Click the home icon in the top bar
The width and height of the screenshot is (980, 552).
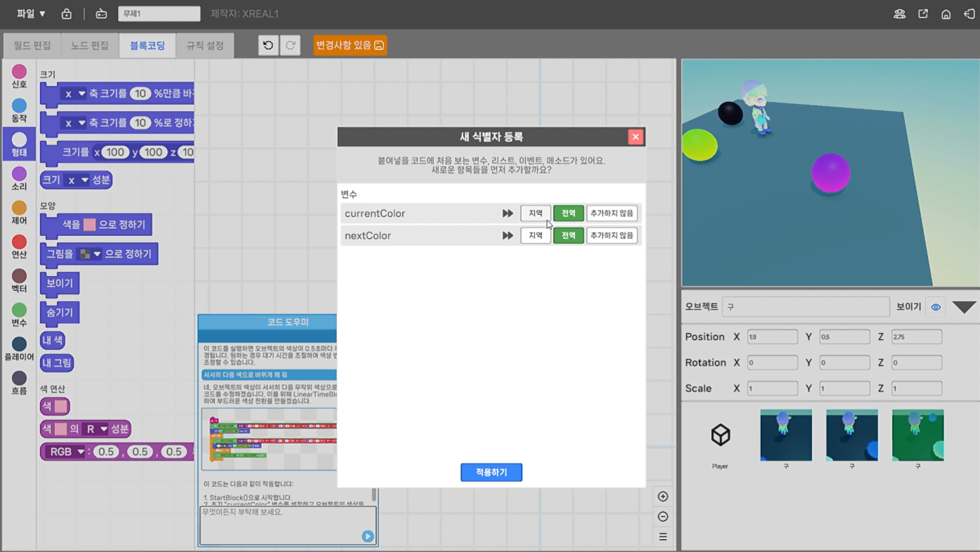[945, 13]
